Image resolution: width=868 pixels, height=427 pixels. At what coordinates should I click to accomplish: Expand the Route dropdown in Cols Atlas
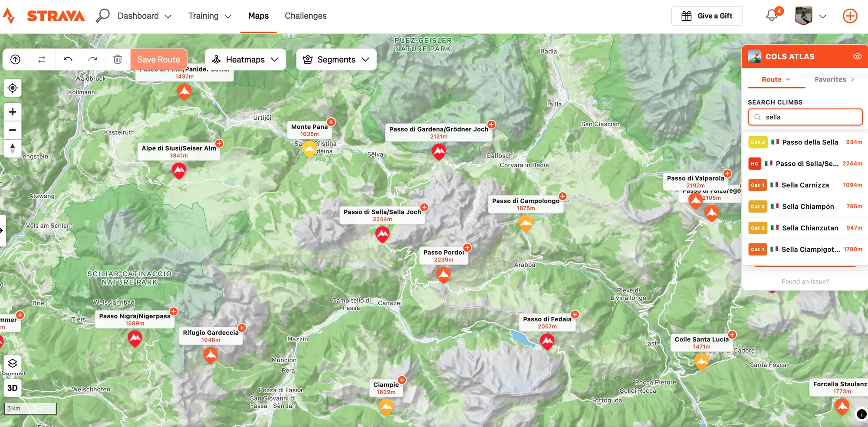776,79
